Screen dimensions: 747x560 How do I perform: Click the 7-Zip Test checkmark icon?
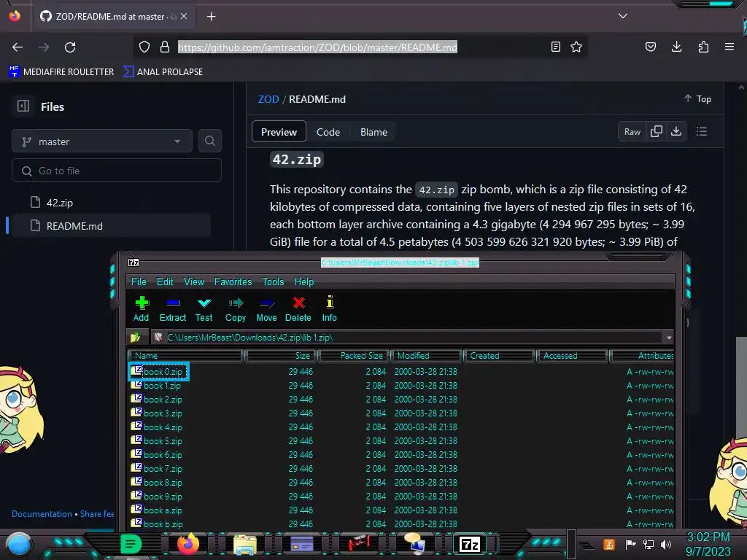pos(204,303)
